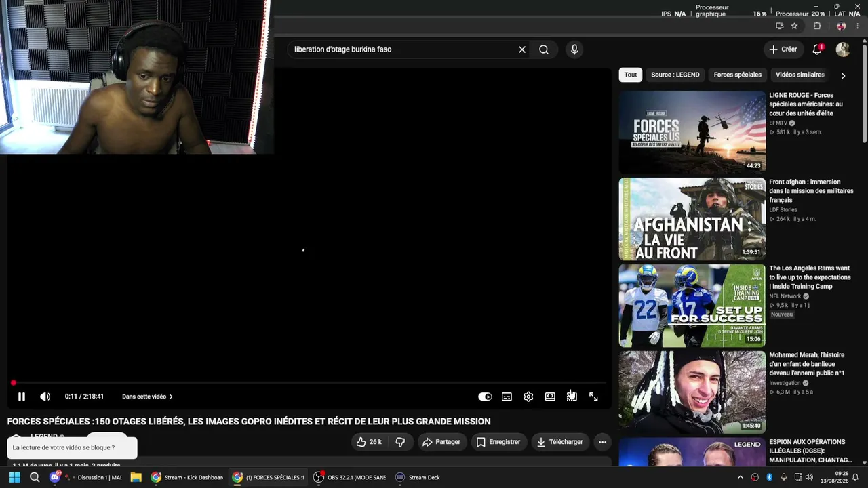Open the Windows notification center bell
This screenshot has width=868, height=488.
(856, 477)
